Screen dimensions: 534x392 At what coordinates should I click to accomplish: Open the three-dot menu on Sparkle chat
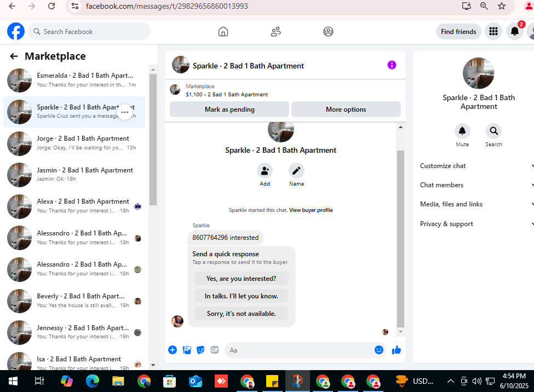coord(125,112)
